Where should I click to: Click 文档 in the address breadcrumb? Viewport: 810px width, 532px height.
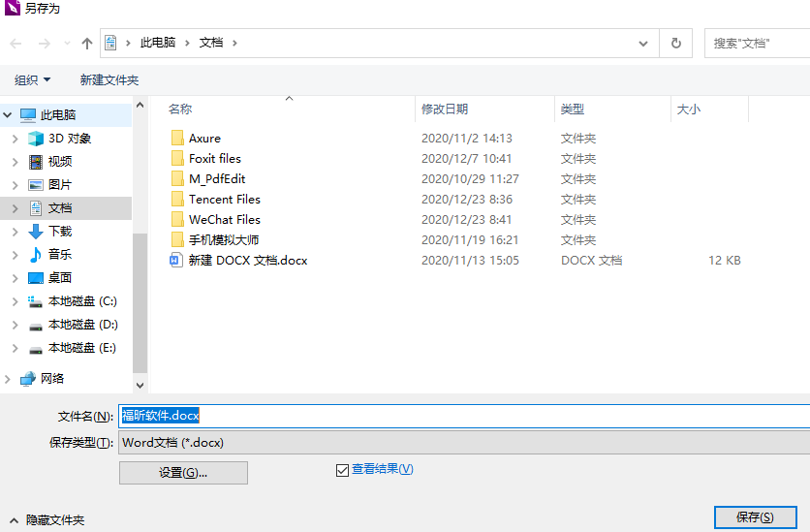tap(211, 43)
